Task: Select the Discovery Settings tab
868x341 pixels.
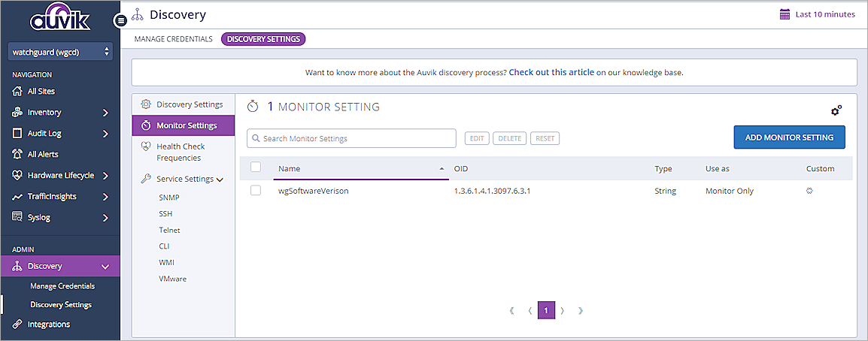Action: click(x=263, y=39)
